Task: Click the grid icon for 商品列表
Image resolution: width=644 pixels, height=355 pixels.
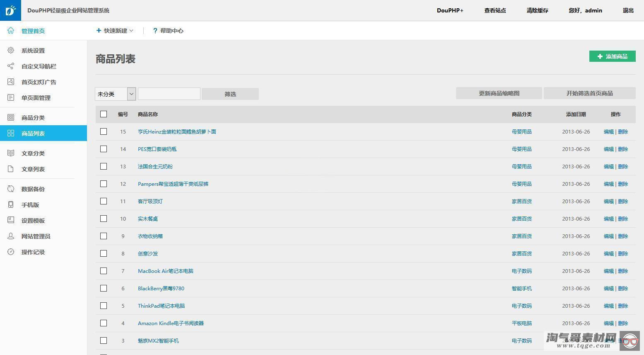Action: click(x=11, y=133)
